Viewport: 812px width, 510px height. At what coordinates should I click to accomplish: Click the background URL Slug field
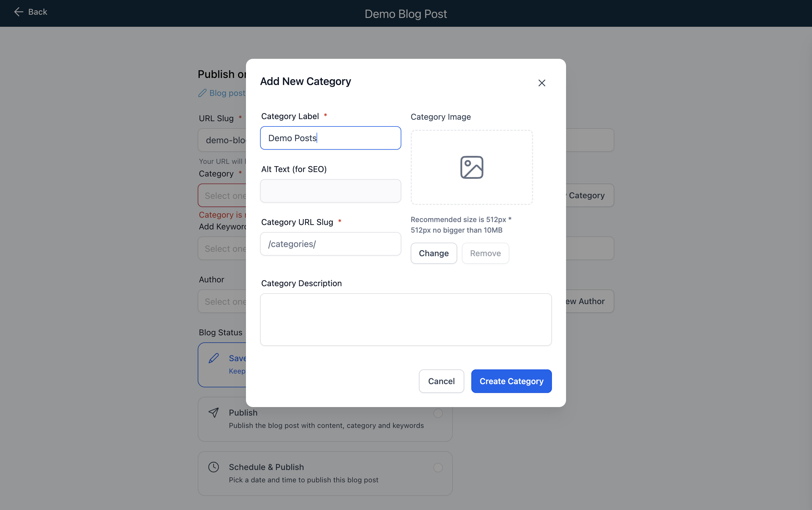(222, 140)
